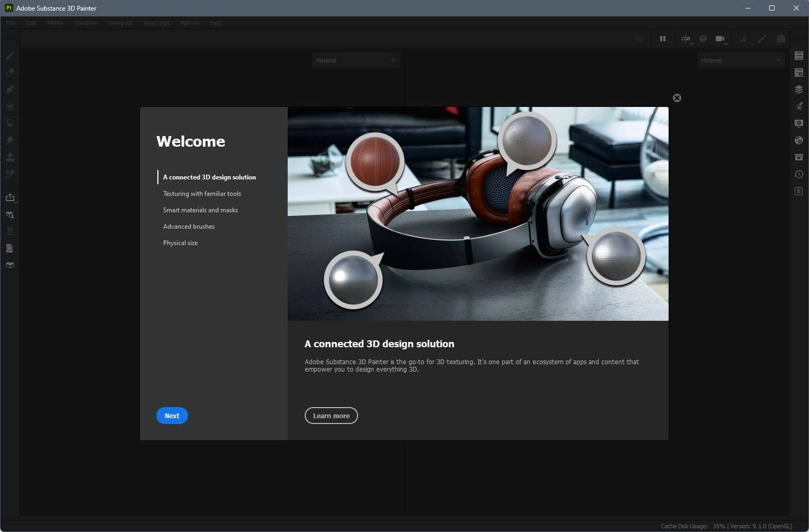Screen dimensions: 809x532
Task: Open the Shader Settings globe icon
Action: 799,140
